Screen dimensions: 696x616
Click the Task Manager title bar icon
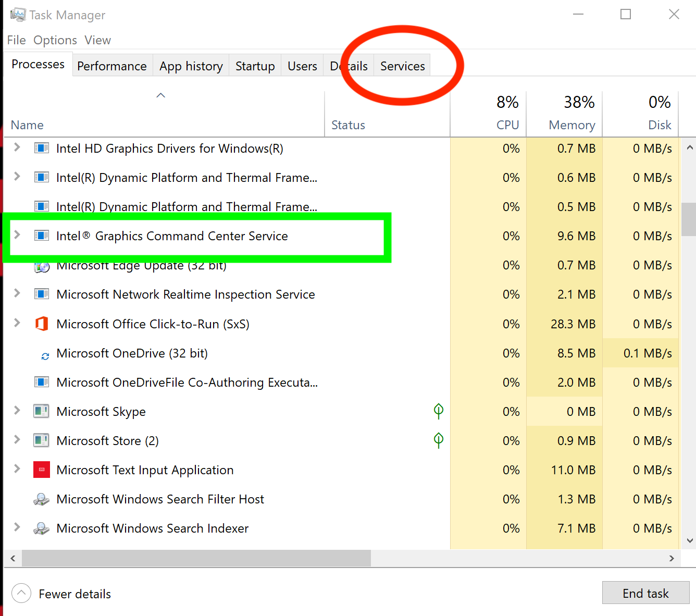tap(17, 15)
